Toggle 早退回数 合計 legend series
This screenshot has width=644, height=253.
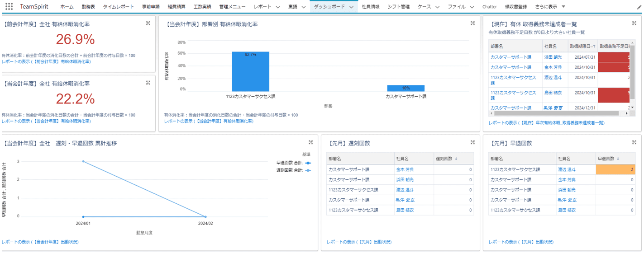pyautogui.click(x=293, y=163)
